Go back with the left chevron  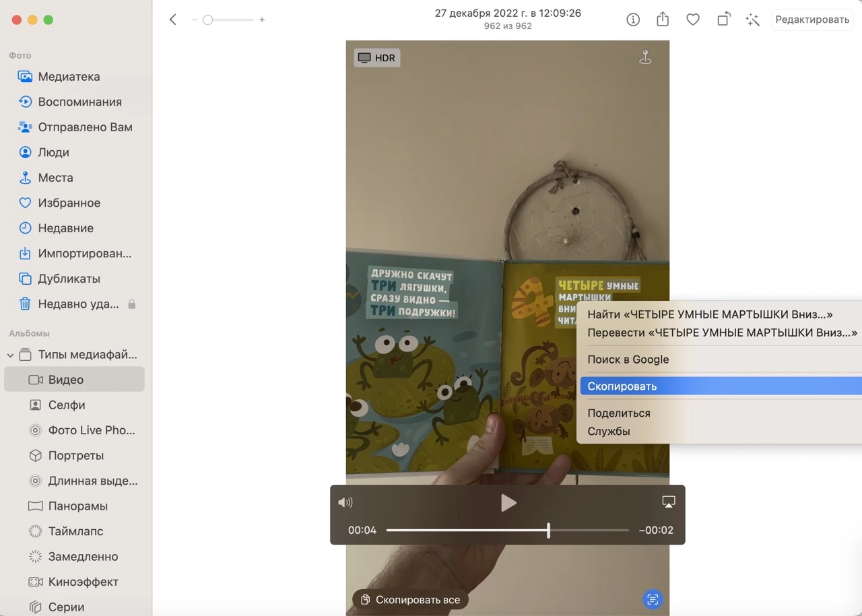click(173, 20)
